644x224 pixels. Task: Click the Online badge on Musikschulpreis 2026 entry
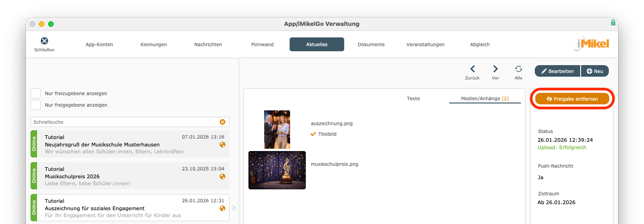point(34,176)
